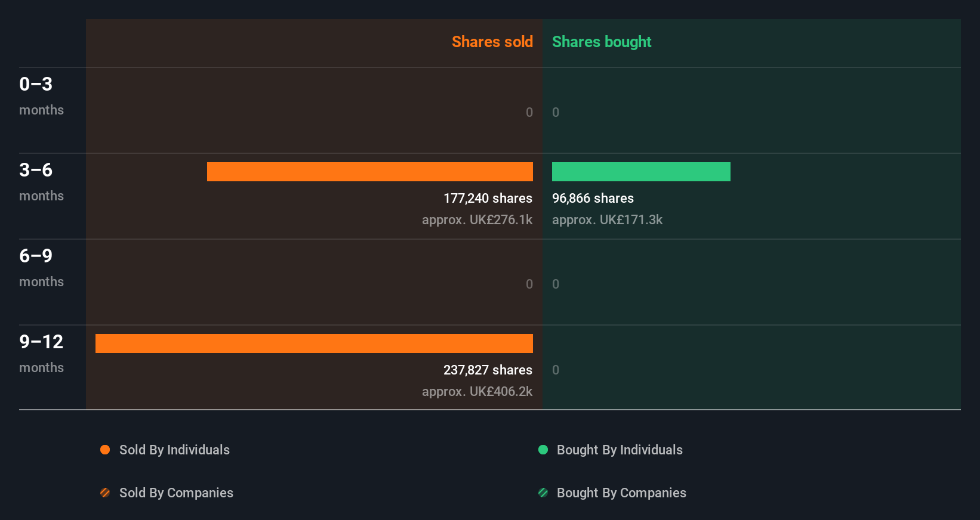
Task: Select the Bought By Individuals legend label
Action: tap(620, 450)
